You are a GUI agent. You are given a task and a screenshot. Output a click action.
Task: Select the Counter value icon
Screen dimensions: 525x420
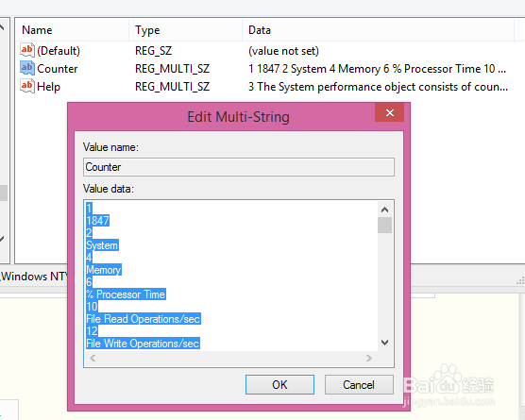(x=27, y=68)
